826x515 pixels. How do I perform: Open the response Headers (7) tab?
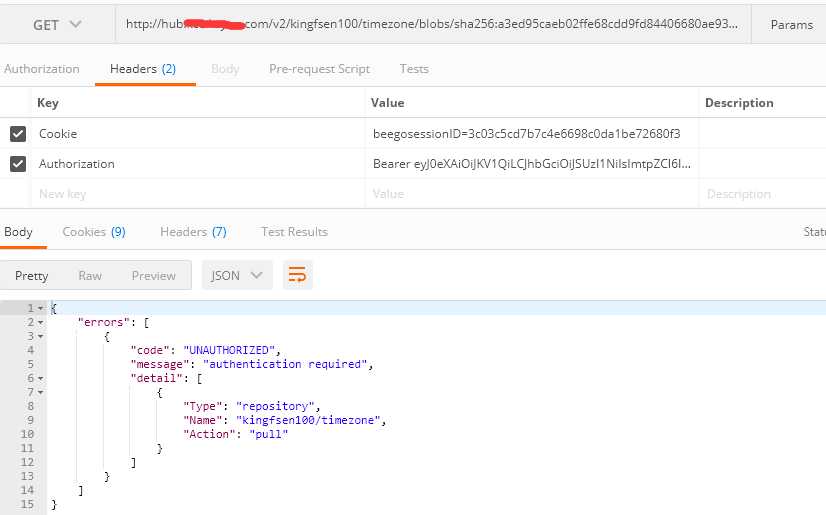(x=193, y=232)
